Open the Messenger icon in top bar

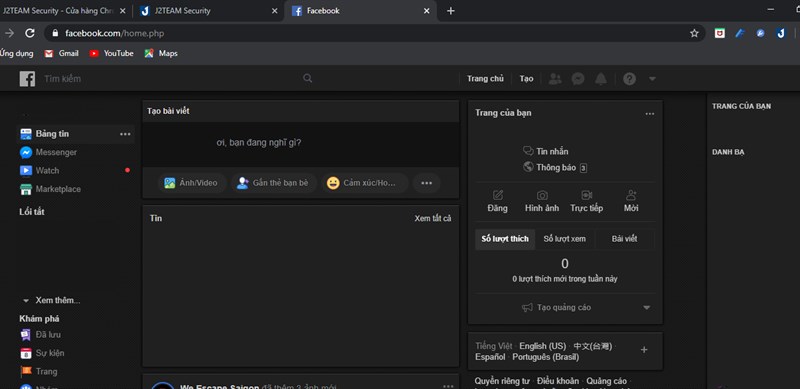[x=578, y=79]
